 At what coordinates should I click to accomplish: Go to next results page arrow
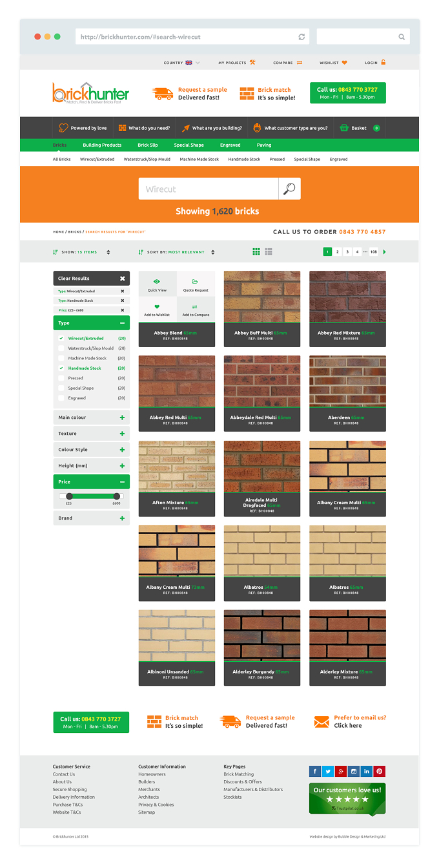point(385,251)
